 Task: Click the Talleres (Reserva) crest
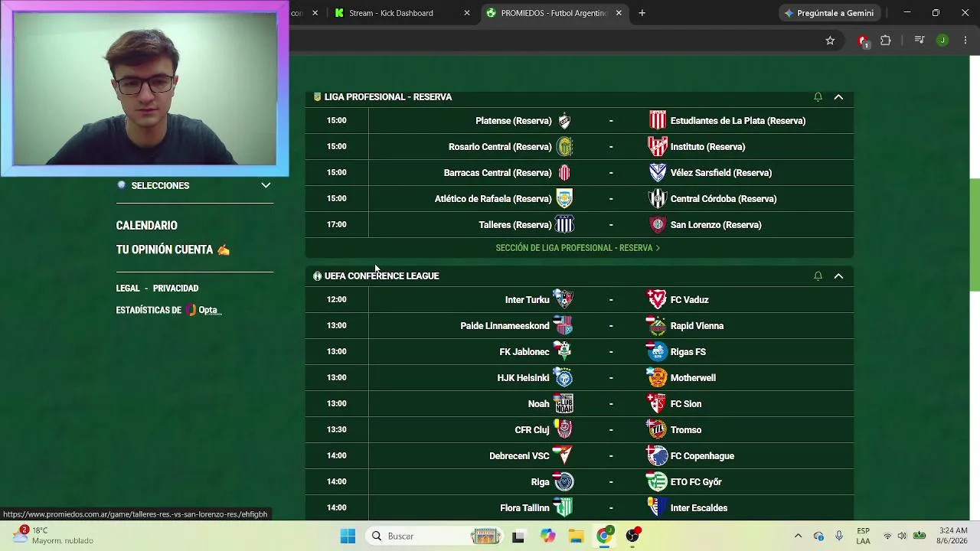pyautogui.click(x=564, y=225)
